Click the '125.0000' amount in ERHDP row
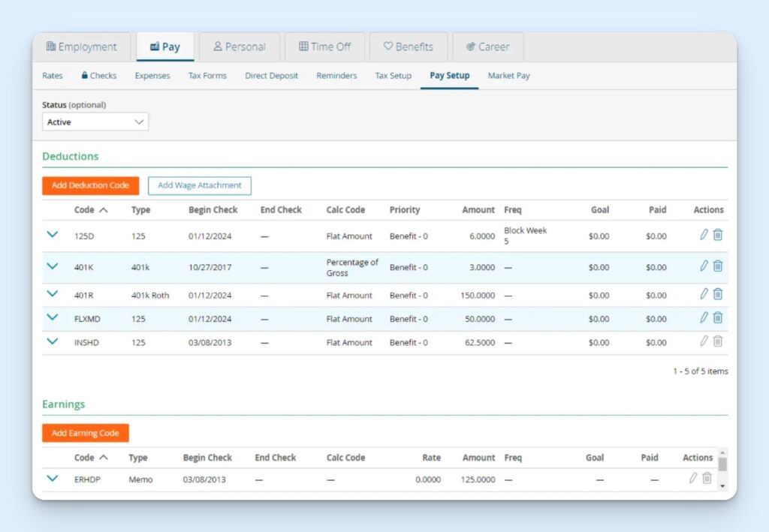This screenshot has height=532, width=769. click(478, 479)
